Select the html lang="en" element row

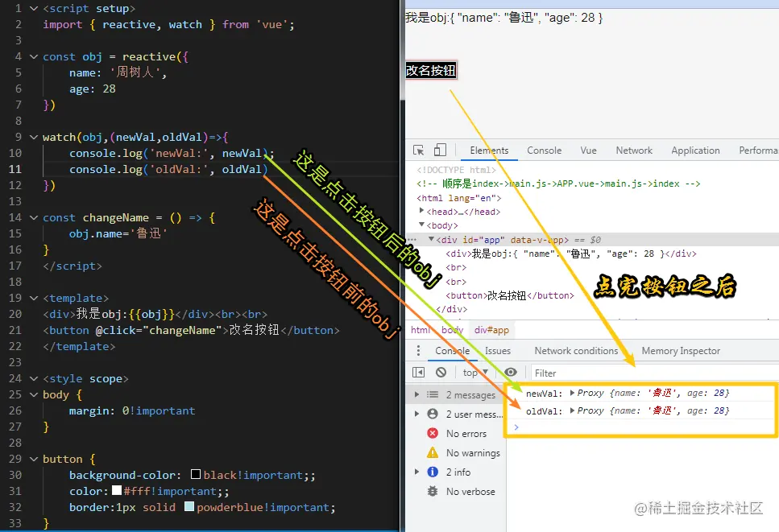[458, 198]
